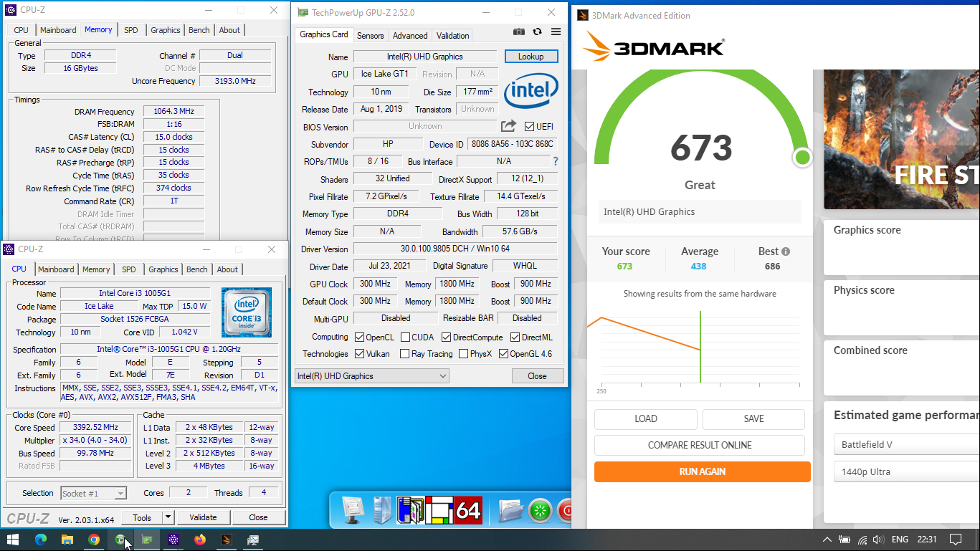Click the Intel logo in GPU-Z
This screenshot has height=551, width=980.
(x=531, y=91)
